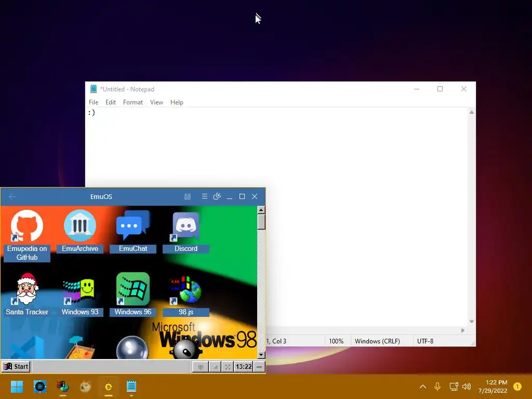Click the black mine icon in EmuOS
The width and height of the screenshot is (532, 399).
(185, 349)
